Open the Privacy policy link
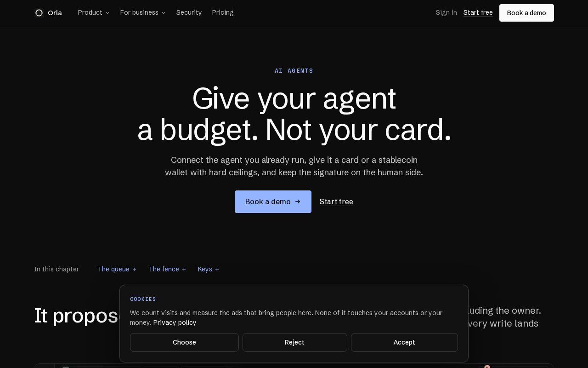Viewport: 588px width, 368px height. pyautogui.click(x=175, y=322)
